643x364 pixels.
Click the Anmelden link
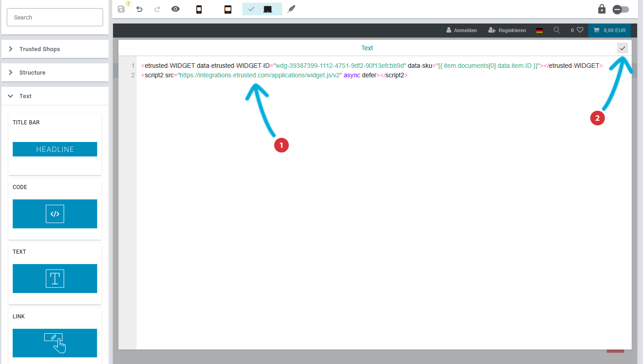point(462,30)
